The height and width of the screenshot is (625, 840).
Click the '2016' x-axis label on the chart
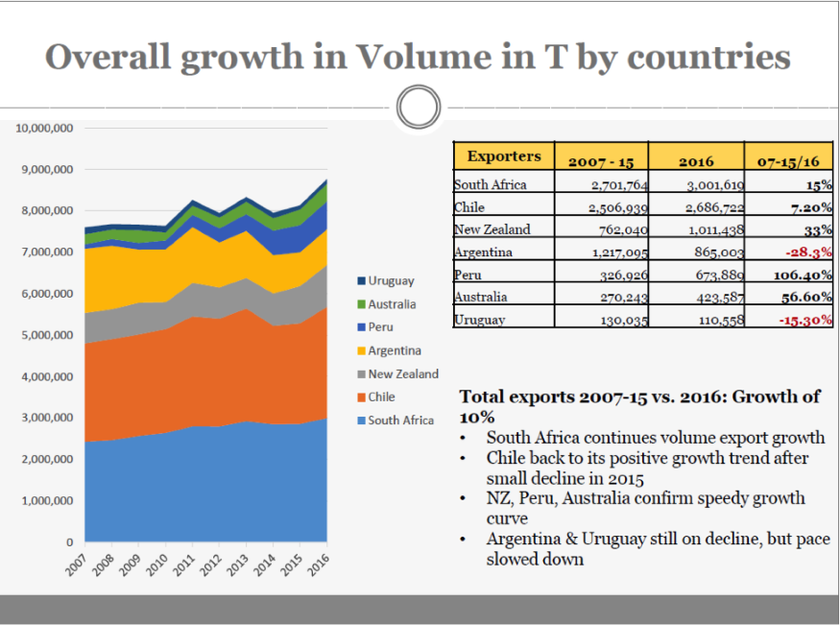[x=318, y=565]
